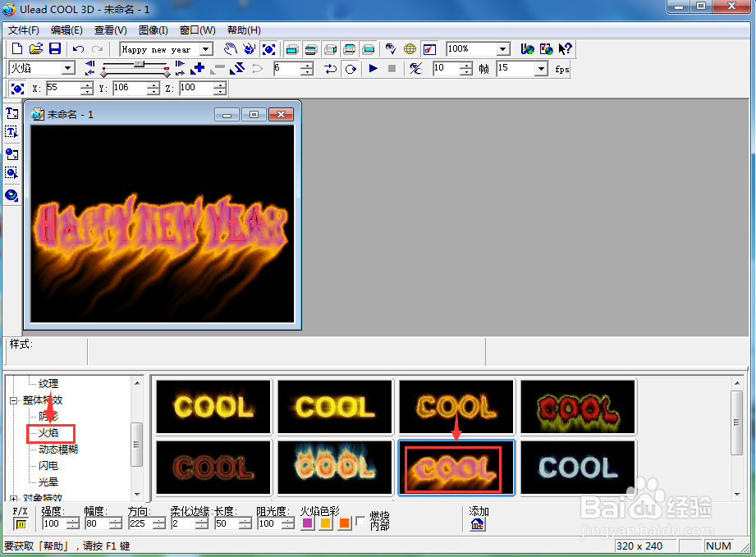Screen dimensions: 756x557
Task: Select the rotate object tool
Action: tap(250, 49)
